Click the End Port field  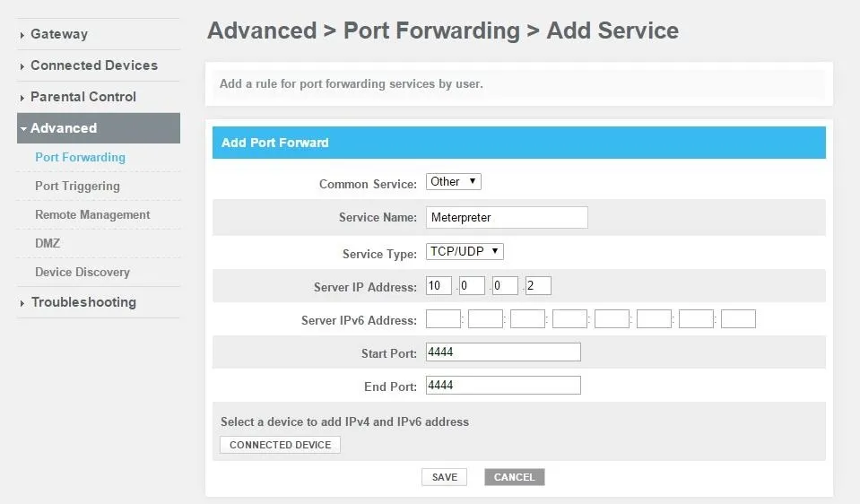click(503, 385)
